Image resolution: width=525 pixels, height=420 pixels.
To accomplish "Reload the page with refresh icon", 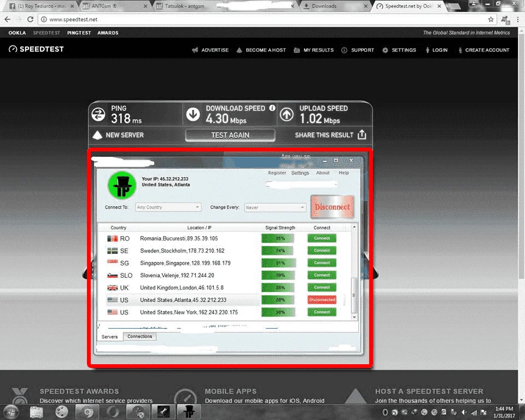I will 31,20.
